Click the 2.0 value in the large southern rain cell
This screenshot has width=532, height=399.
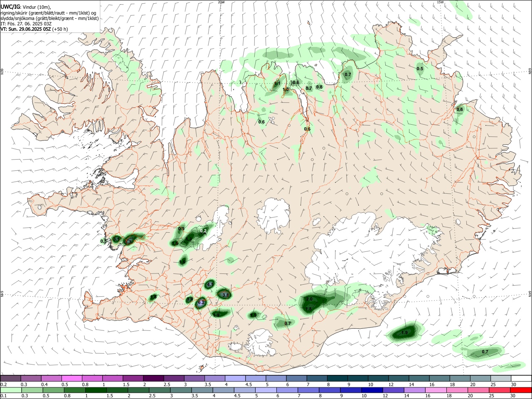point(309,299)
